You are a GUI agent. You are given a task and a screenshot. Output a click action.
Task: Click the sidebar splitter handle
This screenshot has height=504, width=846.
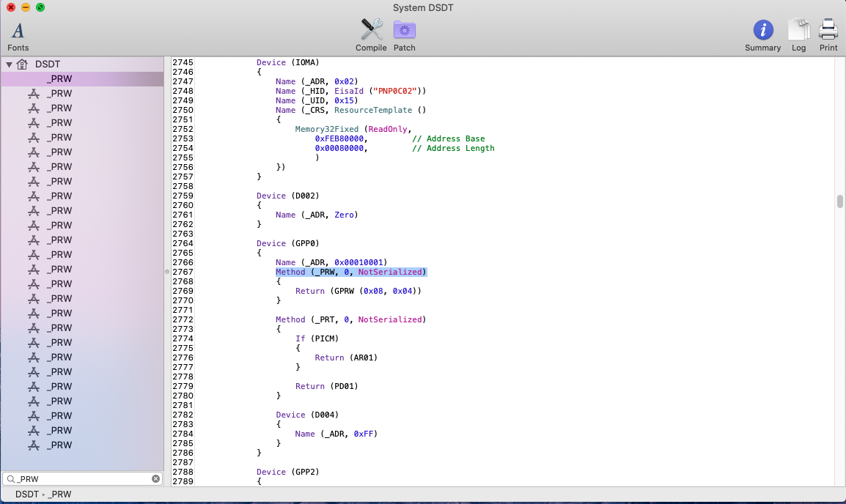pyautogui.click(x=166, y=272)
